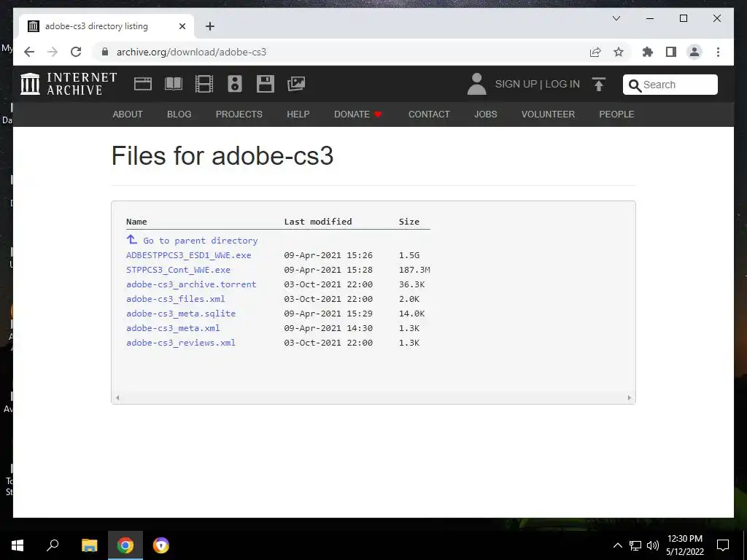
Task: Open the Internet Archive web icon
Action: point(142,84)
